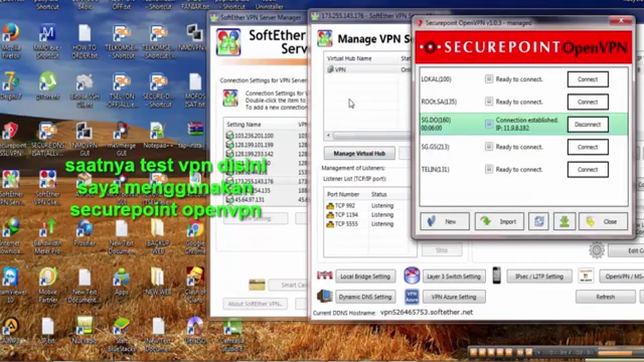Open Bandwidth Meter Pro desktop shortcut
This screenshot has height=362, width=644.
(48, 237)
